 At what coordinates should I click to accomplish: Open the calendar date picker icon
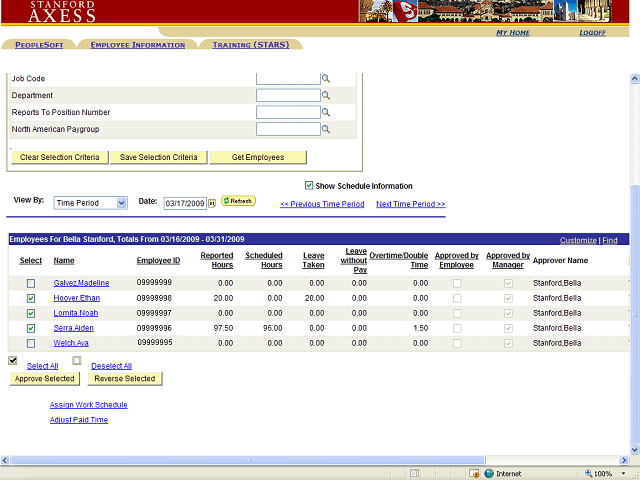(212, 203)
